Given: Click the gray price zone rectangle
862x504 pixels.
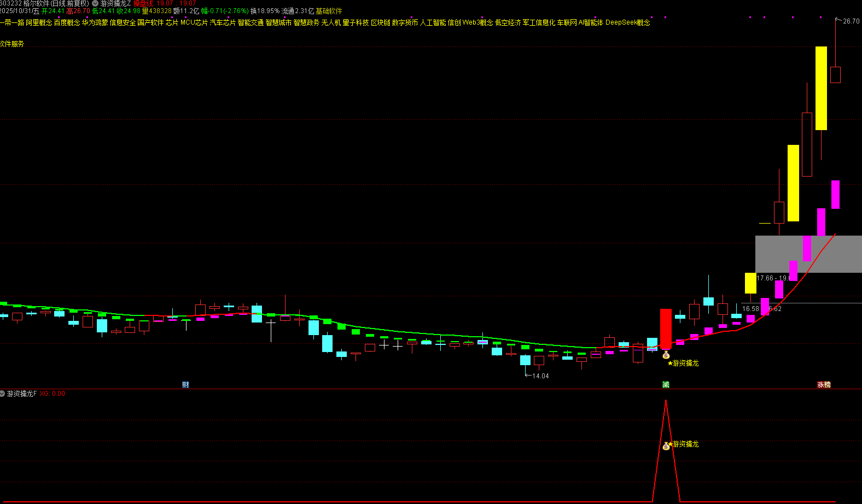Looking at the screenshot, I should tap(808, 254).
